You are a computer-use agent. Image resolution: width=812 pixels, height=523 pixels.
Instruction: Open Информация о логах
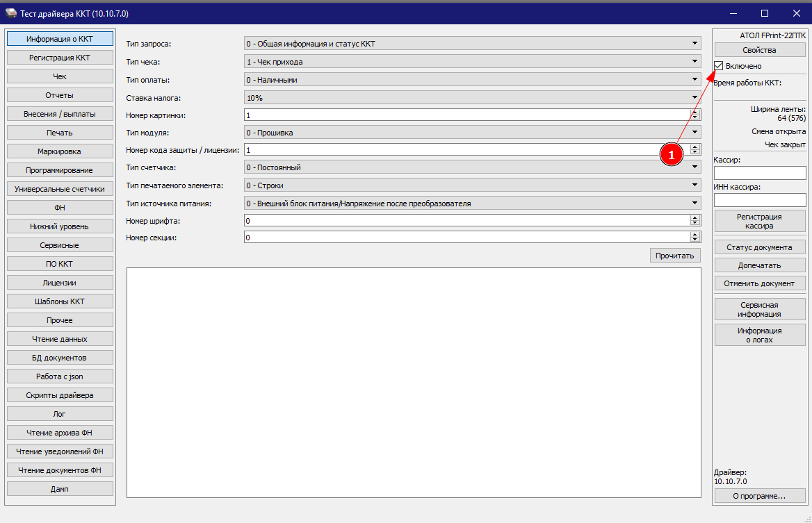coord(760,335)
